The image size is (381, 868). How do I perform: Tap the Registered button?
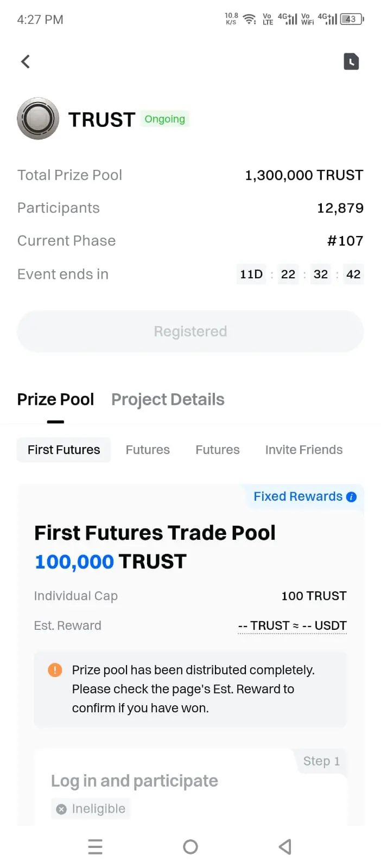(x=190, y=331)
